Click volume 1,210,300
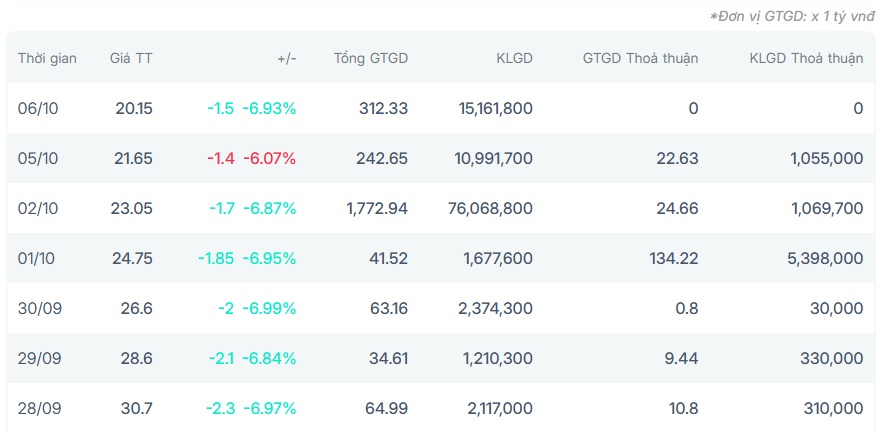The image size is (884, 432). [500, 358]
